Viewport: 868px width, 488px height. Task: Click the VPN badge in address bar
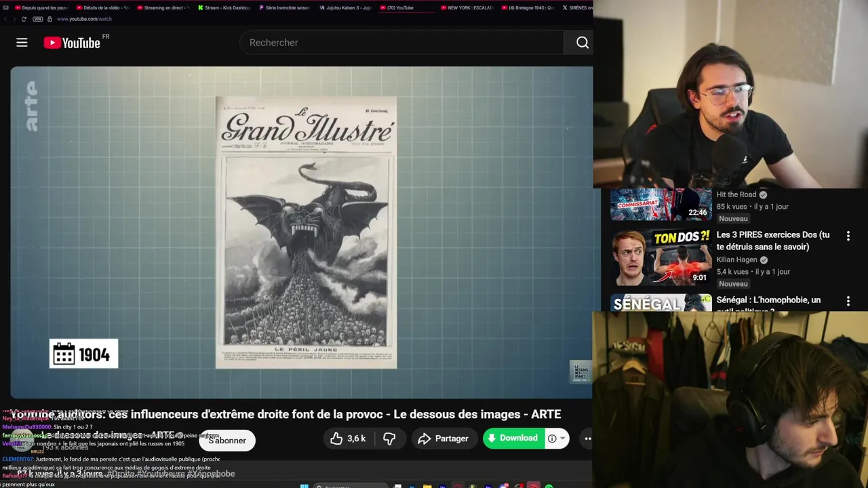[x=38, y=19]
